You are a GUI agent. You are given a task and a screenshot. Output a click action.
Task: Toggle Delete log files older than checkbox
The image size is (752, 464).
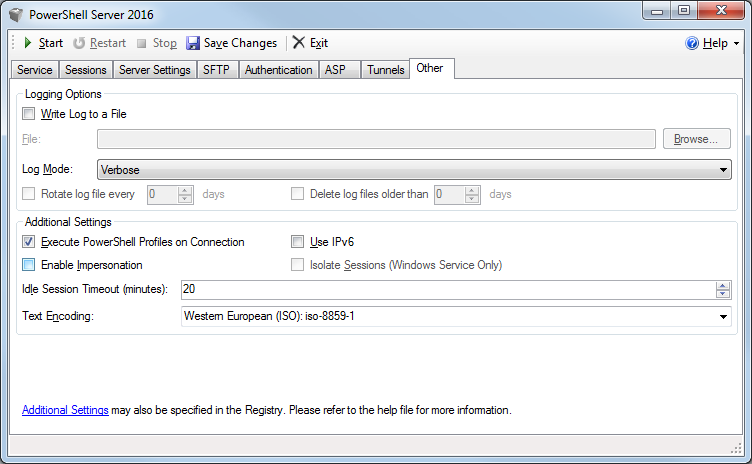[297, 194]
